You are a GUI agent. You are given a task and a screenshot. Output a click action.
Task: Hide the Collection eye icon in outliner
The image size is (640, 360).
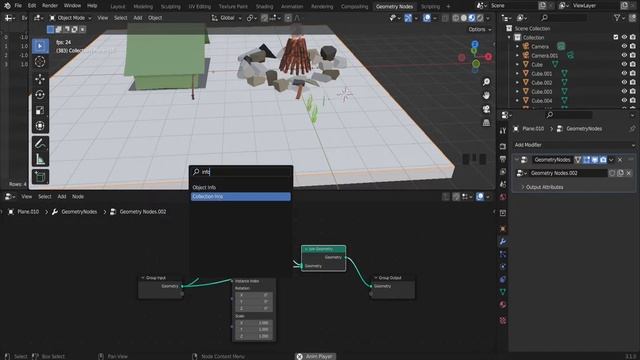(624, 37)
